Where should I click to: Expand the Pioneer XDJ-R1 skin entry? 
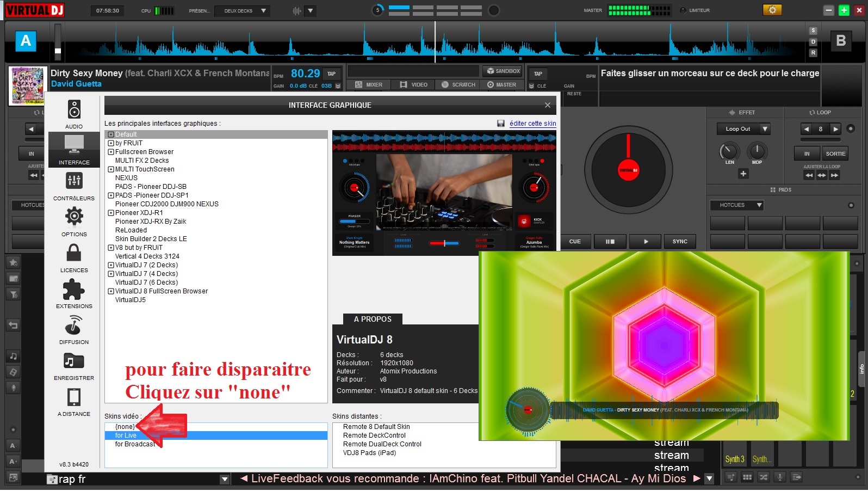[x=111, y=213]
